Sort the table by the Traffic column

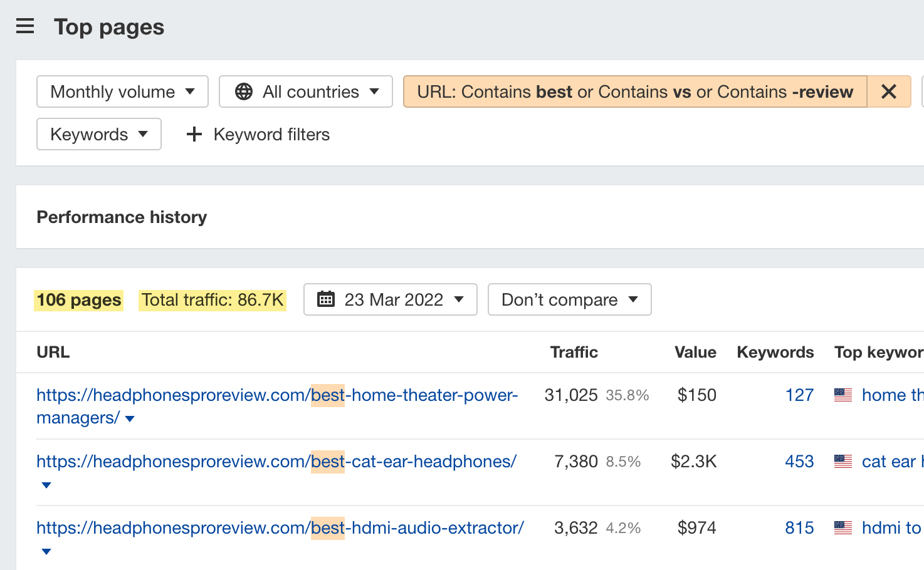coord(574,352)
